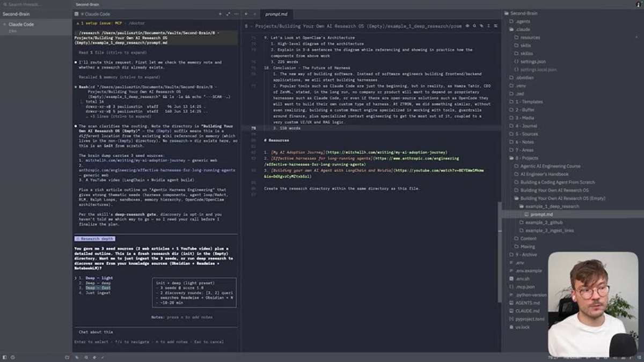Toggle the left dock icon in the status bar
This screenshot has height=362, width=644.
pyautogui.click(x=5, y=357)
